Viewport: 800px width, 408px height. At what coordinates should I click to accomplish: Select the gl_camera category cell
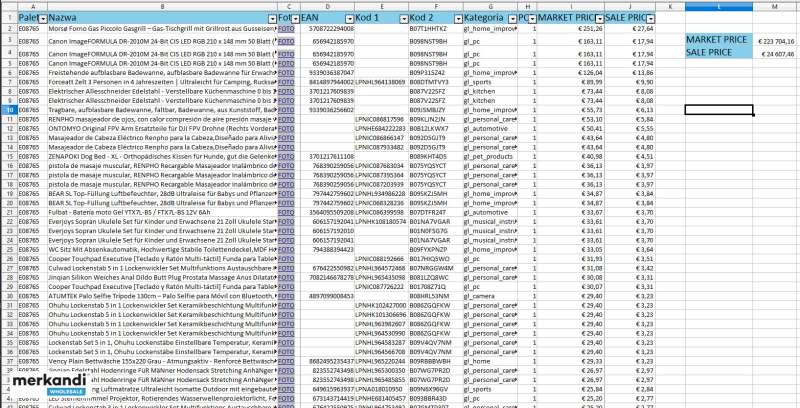point(490,296)
